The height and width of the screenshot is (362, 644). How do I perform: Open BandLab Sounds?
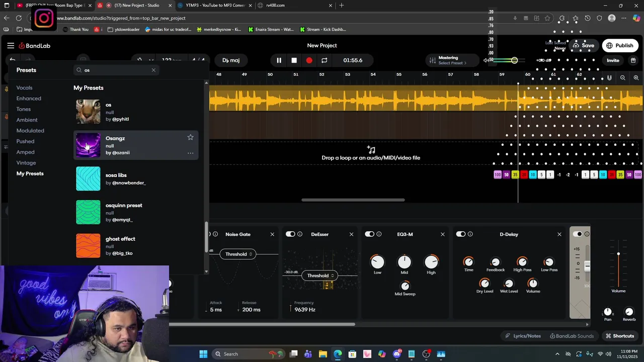pos(572,336)
